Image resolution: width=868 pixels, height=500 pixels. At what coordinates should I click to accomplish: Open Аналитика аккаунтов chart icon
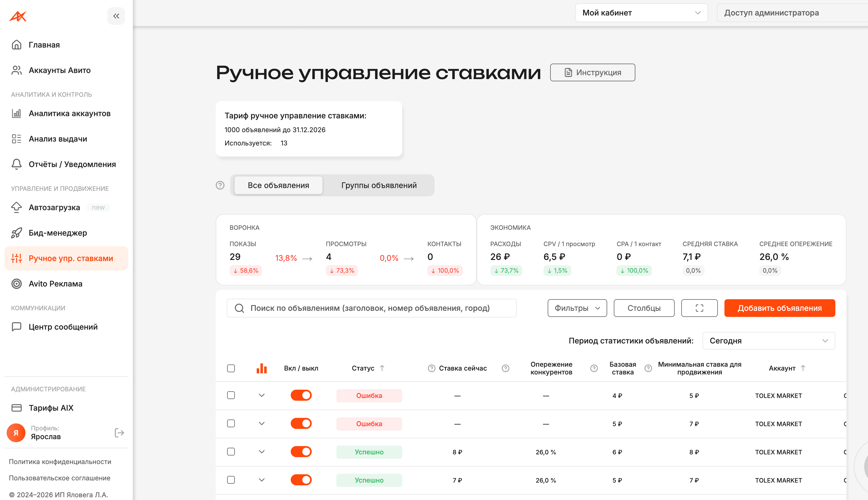[x=17, y=113]
